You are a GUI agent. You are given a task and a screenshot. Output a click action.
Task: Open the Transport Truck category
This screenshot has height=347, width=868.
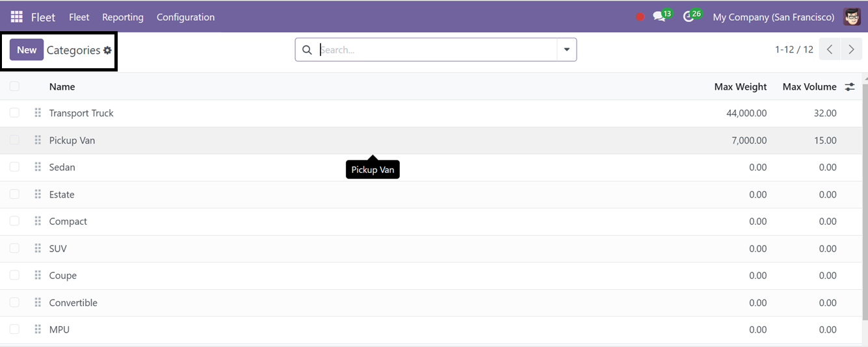point(81,113)
